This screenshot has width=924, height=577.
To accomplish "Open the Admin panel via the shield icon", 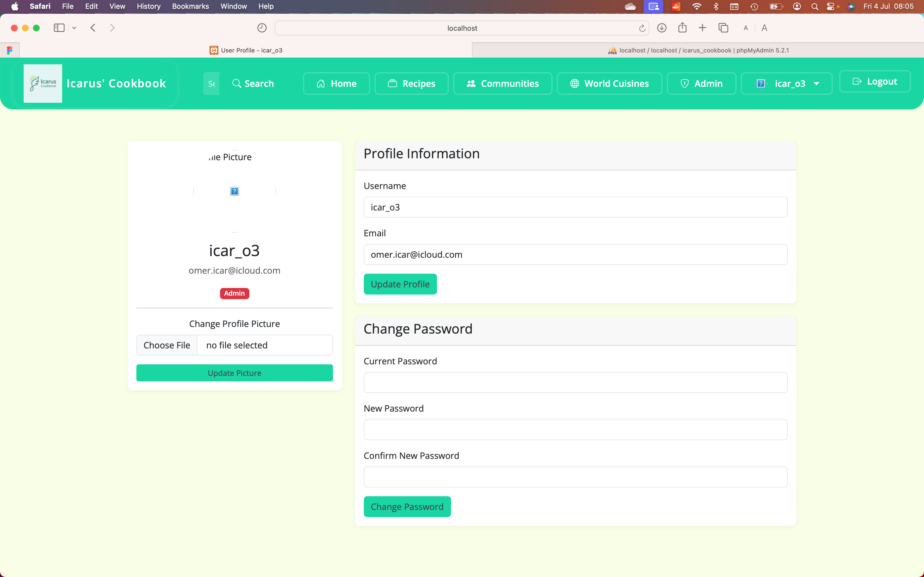I will click(684, 83).
